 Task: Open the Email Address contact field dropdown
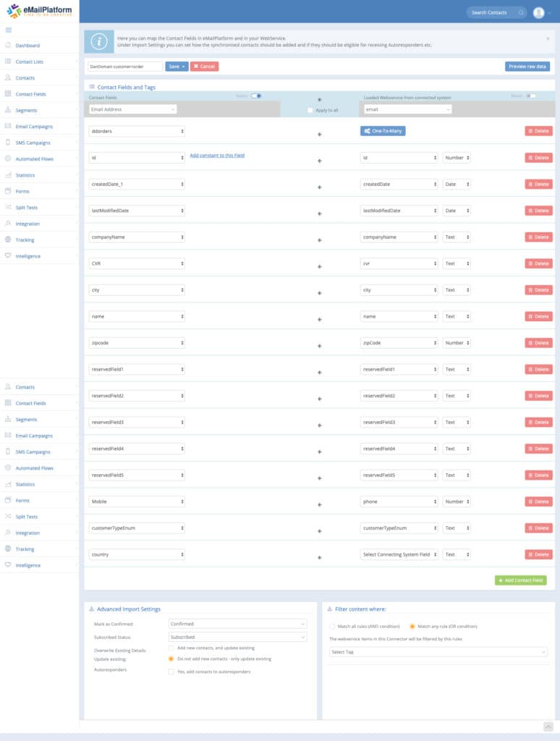coord(133,109)
